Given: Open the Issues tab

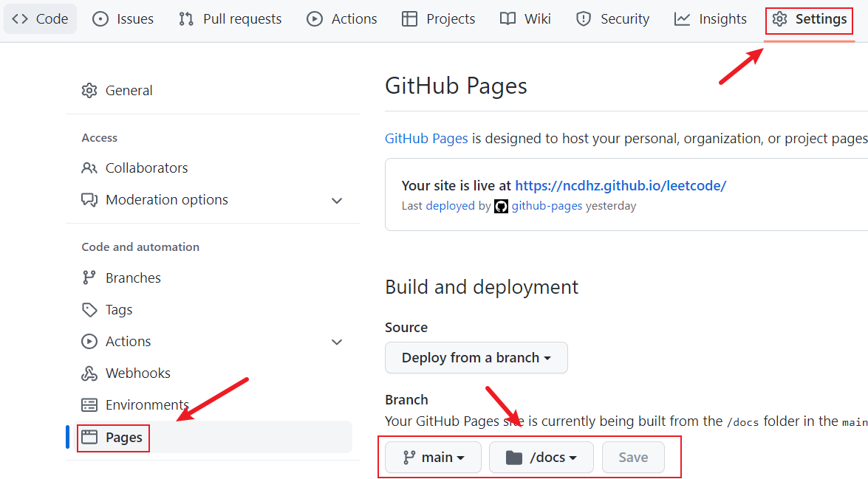Looking at the screenshot, I should 123,18.
